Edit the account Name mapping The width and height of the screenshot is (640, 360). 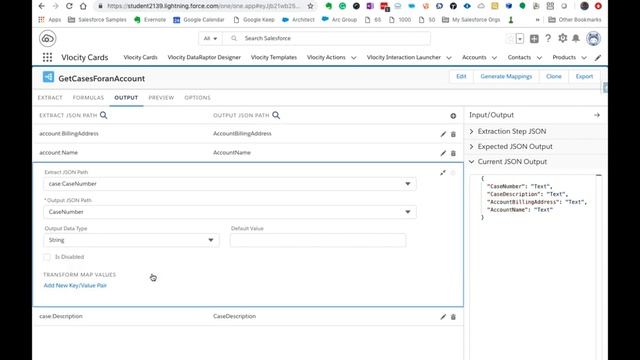coord(443,153)
